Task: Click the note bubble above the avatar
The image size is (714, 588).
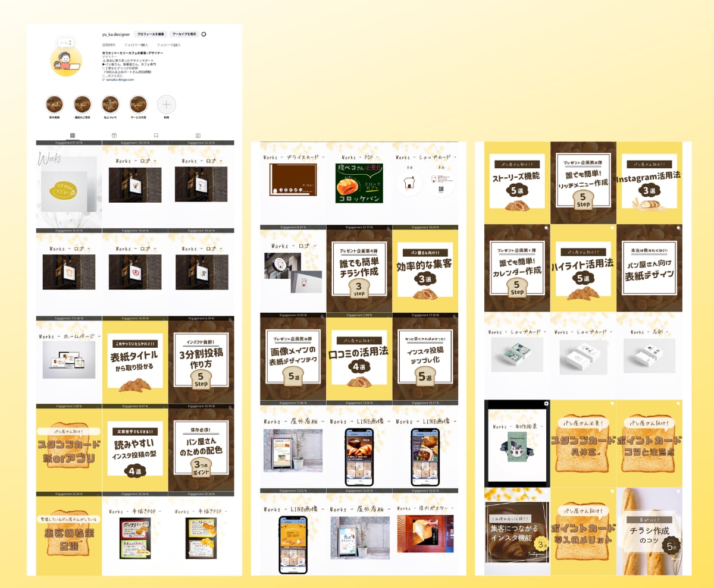Action: point(65,43)
